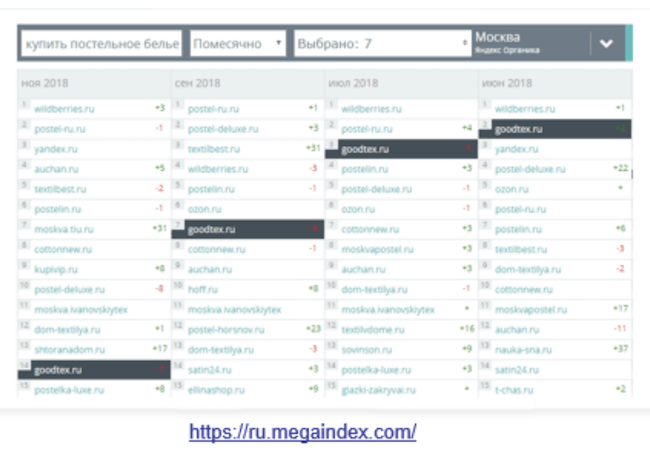Open postel-ru.ru in ноя 2018 column
This screenshot has width=650, height=451.
(x=60, y=129)
